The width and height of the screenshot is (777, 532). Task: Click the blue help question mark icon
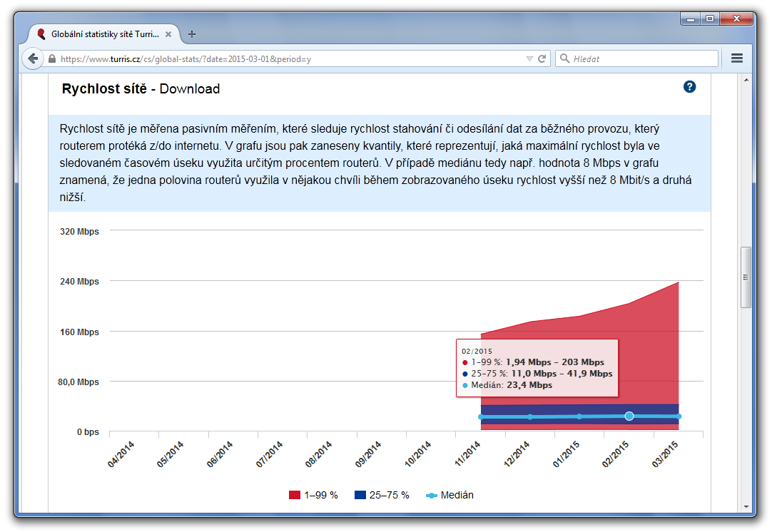[689, 87]
